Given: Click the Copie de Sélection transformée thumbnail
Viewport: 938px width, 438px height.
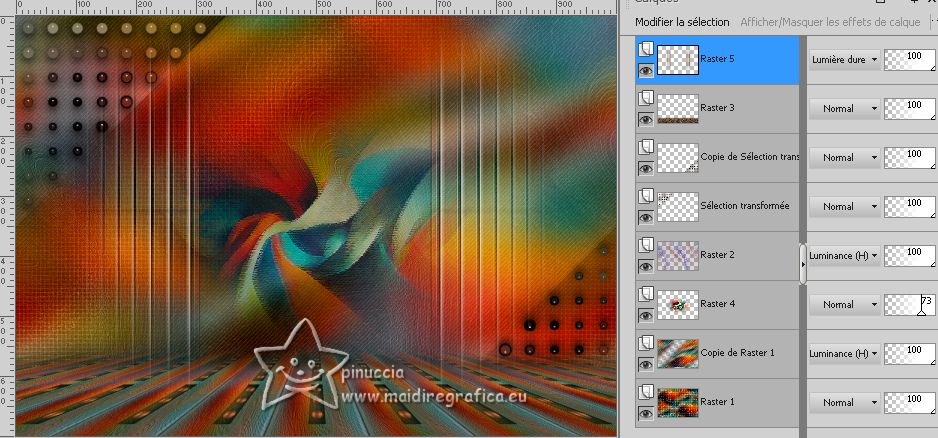Looking at the screenshot, I should coord(678,158).
